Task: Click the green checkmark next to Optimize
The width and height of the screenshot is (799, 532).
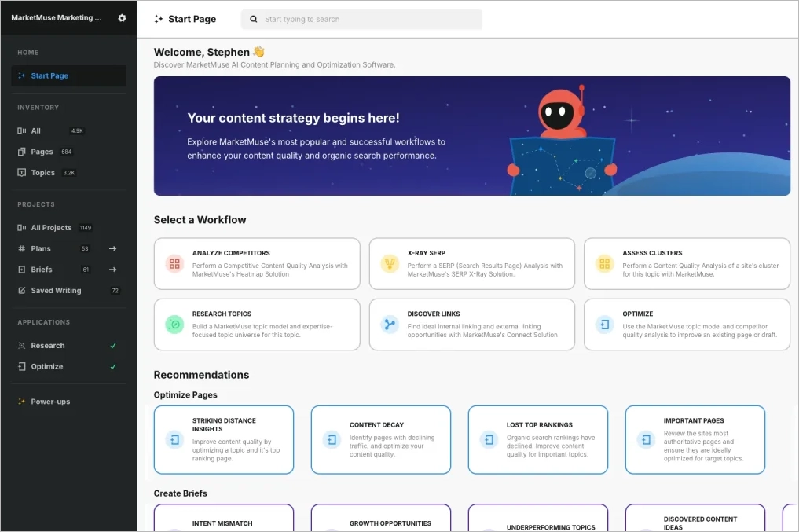Action: (114, 366)
